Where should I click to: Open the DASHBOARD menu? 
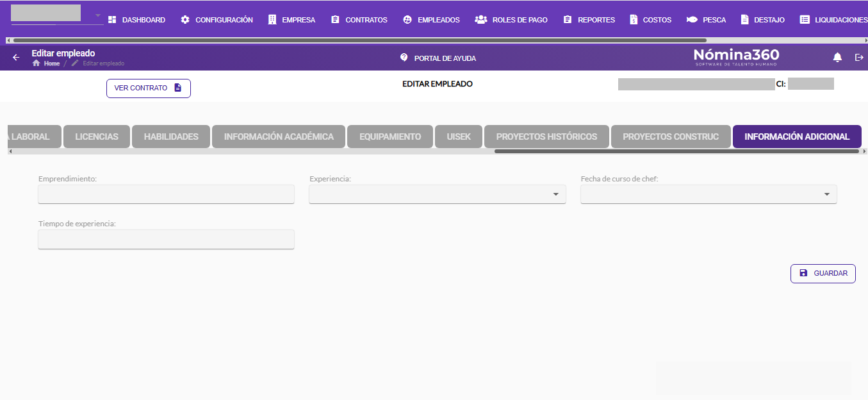tap(136, 20)
